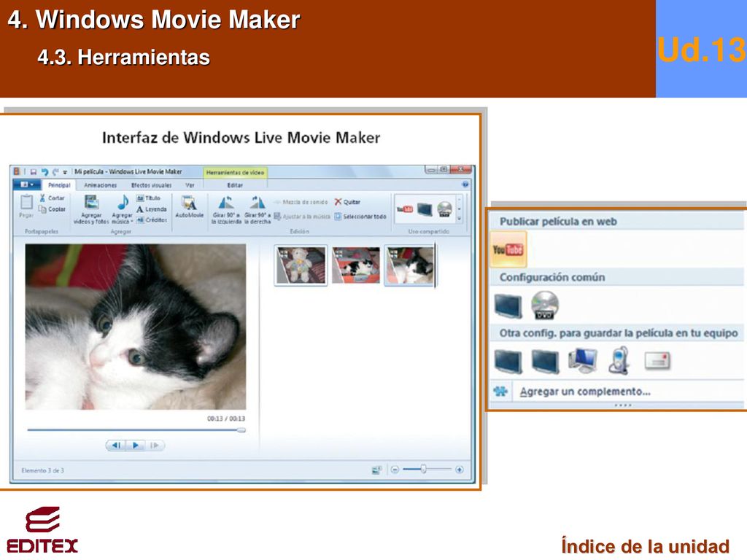This screenshot has width=747, height=560.
Task: Click the Herramientas de vídeo contextual tab
Action: click(x=235, y=172)
